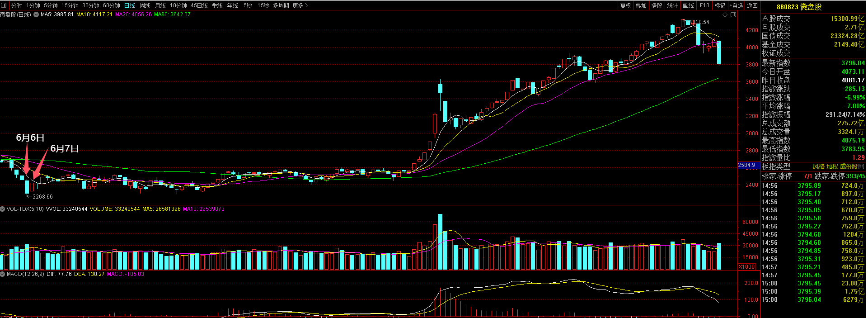
Task: Switch to 季线 quarterly chart
Action: click(x=217, y=5)
